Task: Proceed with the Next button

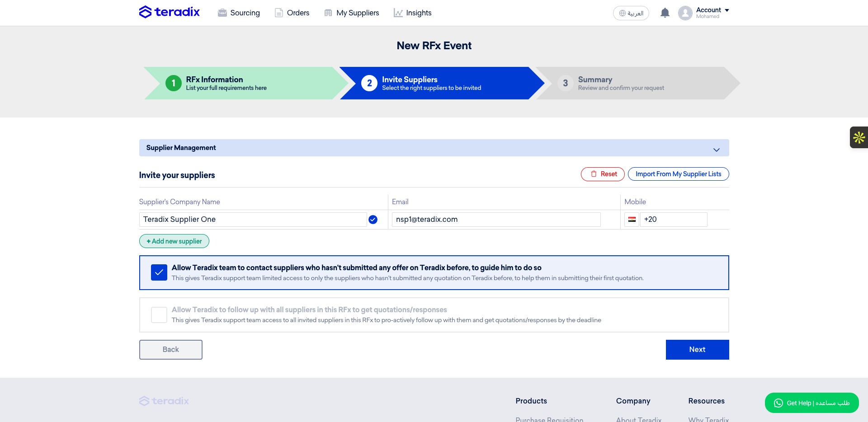Action: tap(697, 350)
